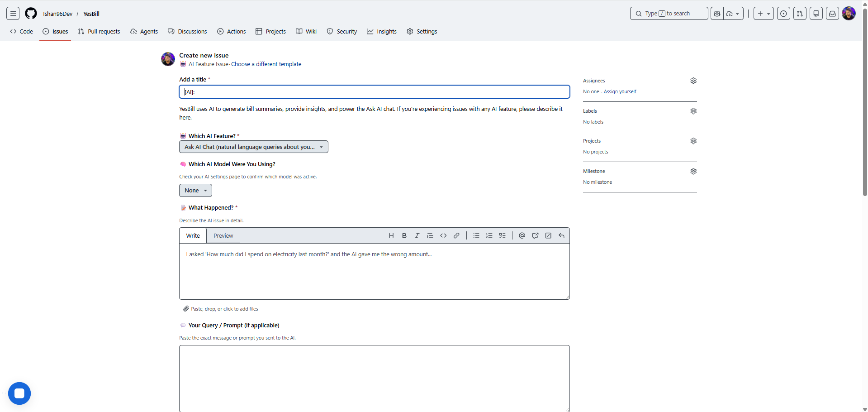The height and width of the screenshot is (412, 868).
Task: Insert code formatting
Action: tap(443, 235)
